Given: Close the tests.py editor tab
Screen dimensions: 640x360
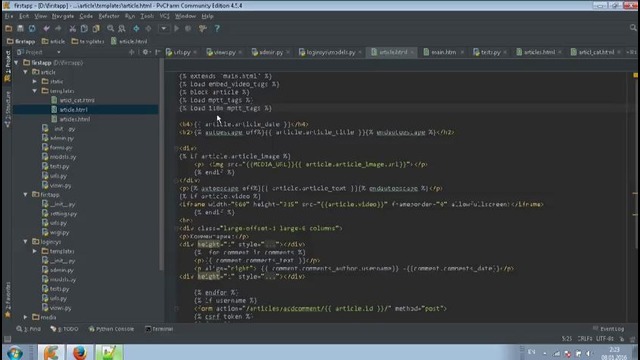Looking at the screenshot, I should tap(505, 52).
